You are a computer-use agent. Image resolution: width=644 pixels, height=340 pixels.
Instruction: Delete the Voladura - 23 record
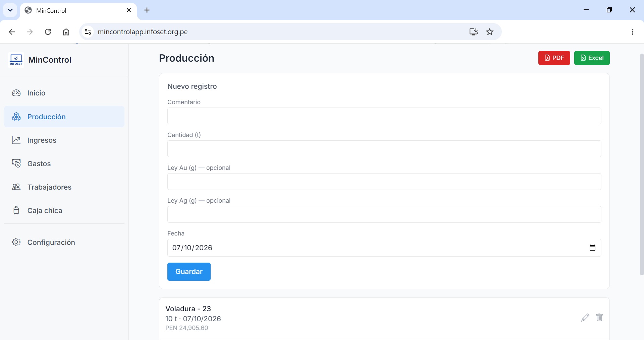point(599,317)
